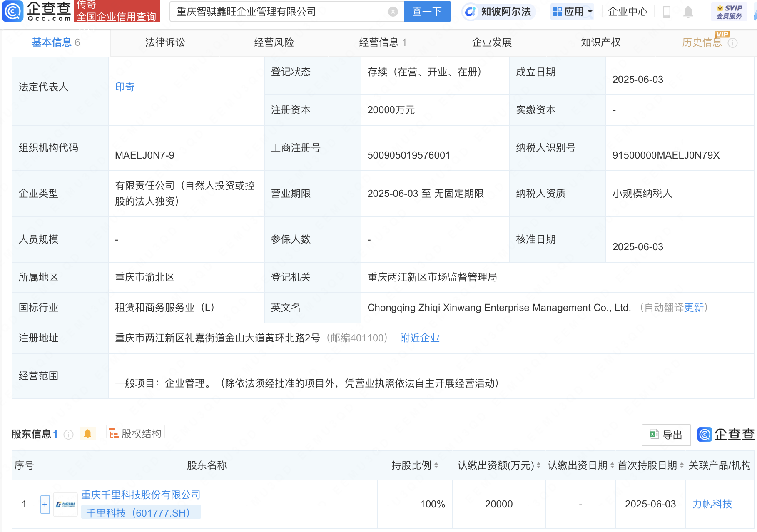Viewport: 757px width, 532px height.
Task: Open the 知彼阿尔法 AI assistant
Action: [498, 12]
